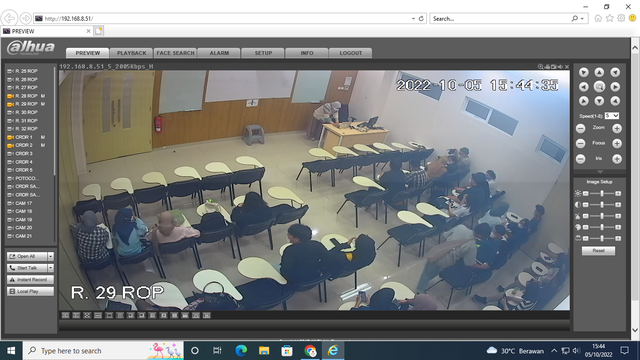Move the PTZ camera down
This screenshot has width=640, height=360.
tap(599, 101)
